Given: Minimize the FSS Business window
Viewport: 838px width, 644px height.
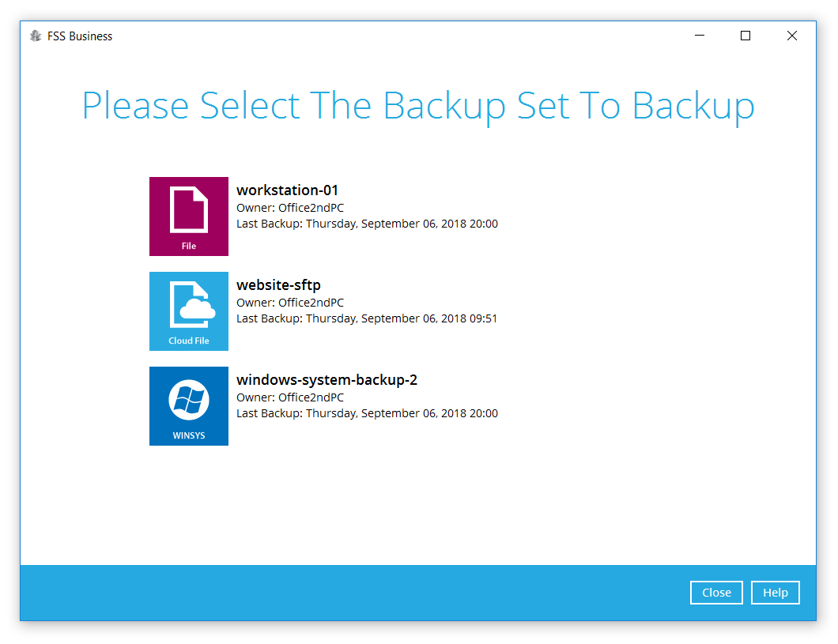Looking at the screenshot, I should click(700, 36).
